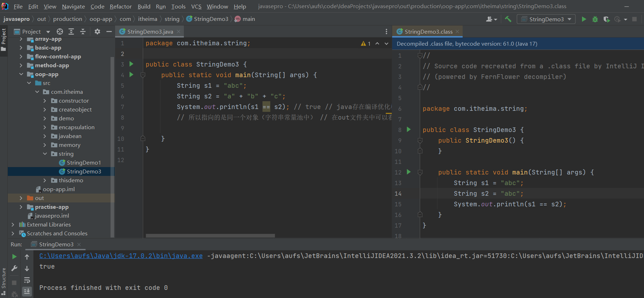The width and height of the screenshot is (644, 298).
Task: Click Project panel vertical scrollbar
Action: [x=113, y=147]
